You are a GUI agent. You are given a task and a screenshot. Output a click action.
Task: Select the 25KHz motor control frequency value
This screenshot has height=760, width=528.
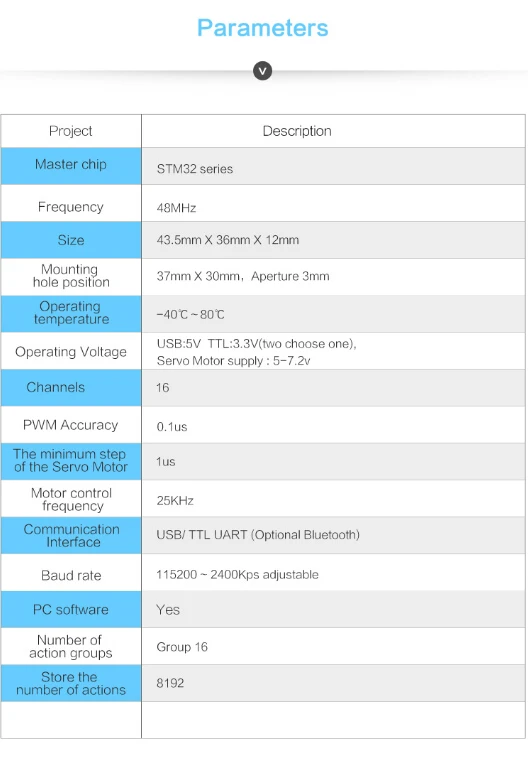click(175, 501)
